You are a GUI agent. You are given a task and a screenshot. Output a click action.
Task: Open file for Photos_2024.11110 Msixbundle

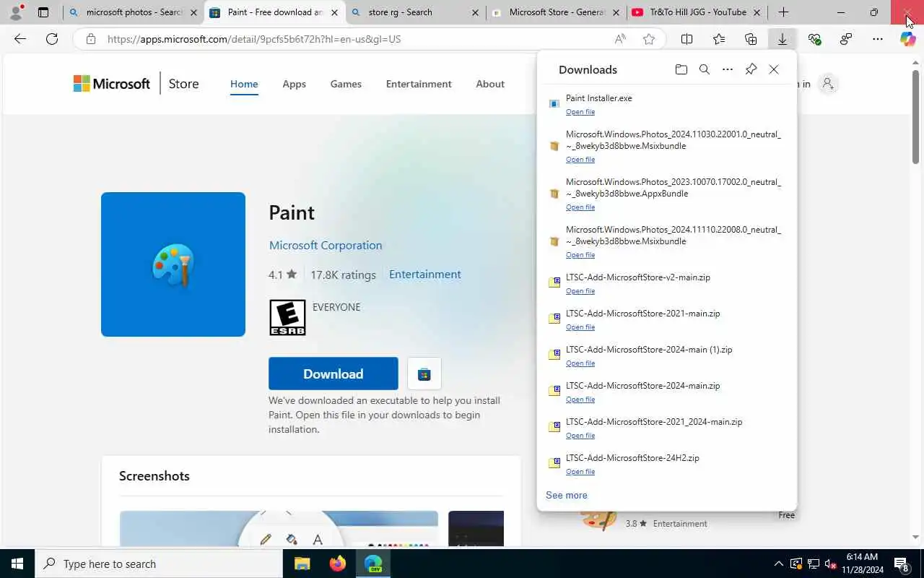[x=580, y=255]
